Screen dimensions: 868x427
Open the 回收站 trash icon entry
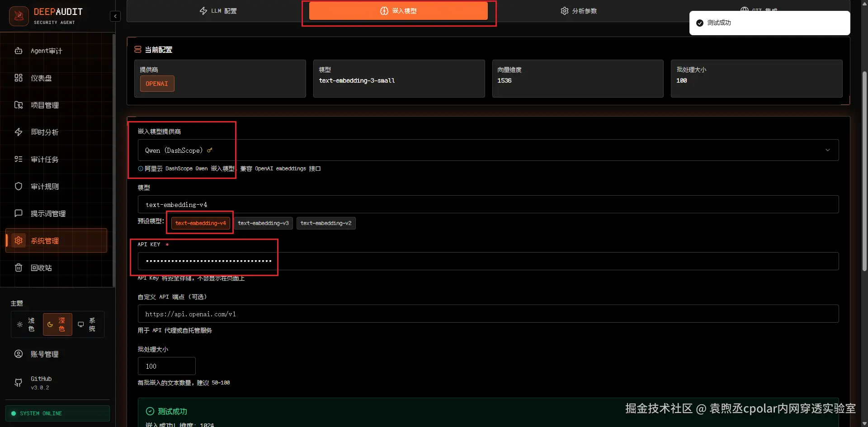pos(19,267)
